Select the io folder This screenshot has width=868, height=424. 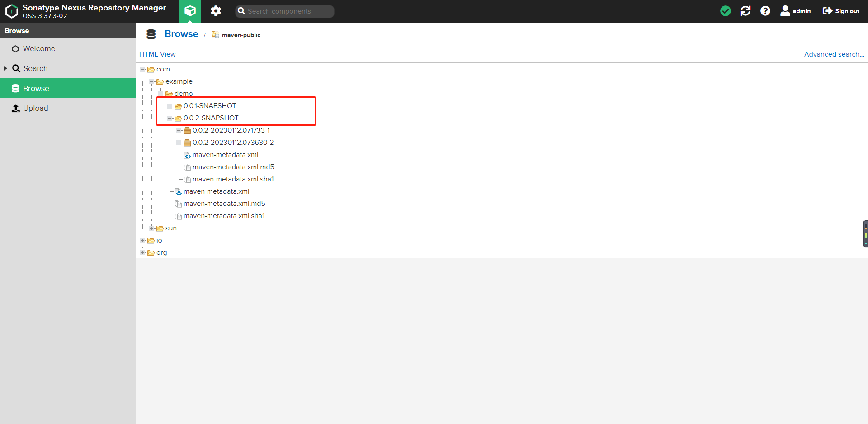tap(159, 240)
